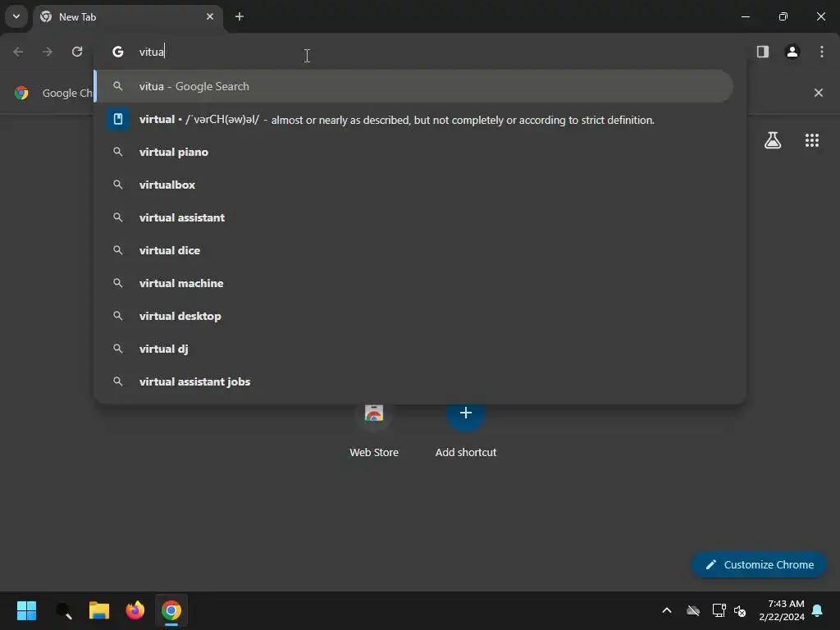Click the muted volume tray icon
840x630 pixels.
741,610
